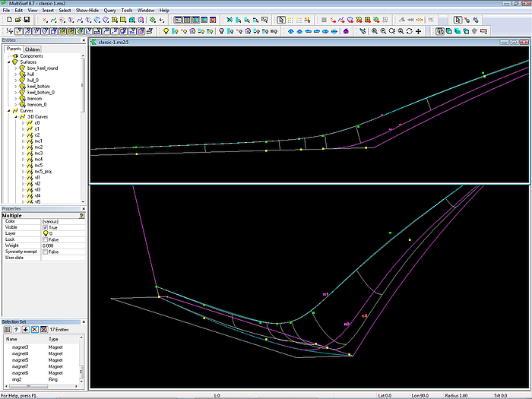Toggle the Visible property checkbox

(46, 227)
